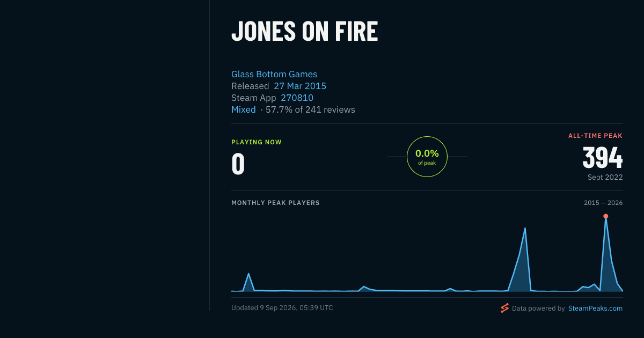Screen dimensions: 644x338
Task: Open the Glass Bottom Games developer link
Action: pos(274,74)
